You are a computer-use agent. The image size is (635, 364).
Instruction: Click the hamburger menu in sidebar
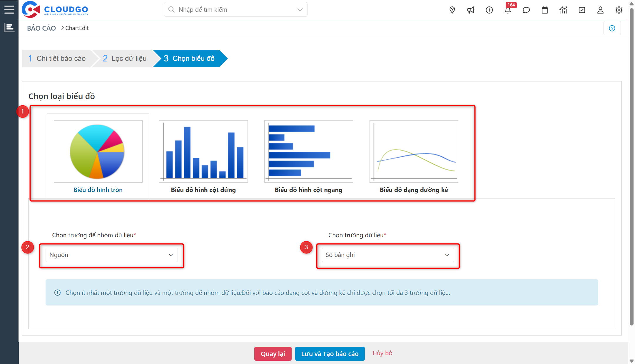(x=9, y=9)
